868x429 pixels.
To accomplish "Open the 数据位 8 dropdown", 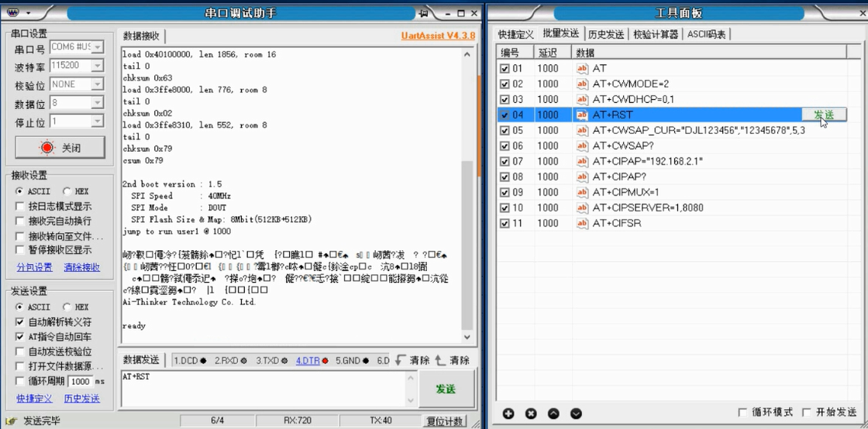I will coord(98,103).
